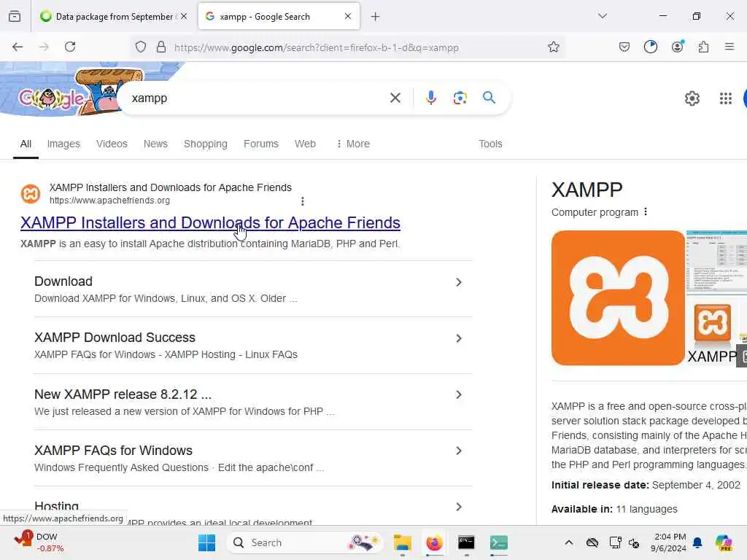
Task: Close the Data package tab
Action: [184, 16]
